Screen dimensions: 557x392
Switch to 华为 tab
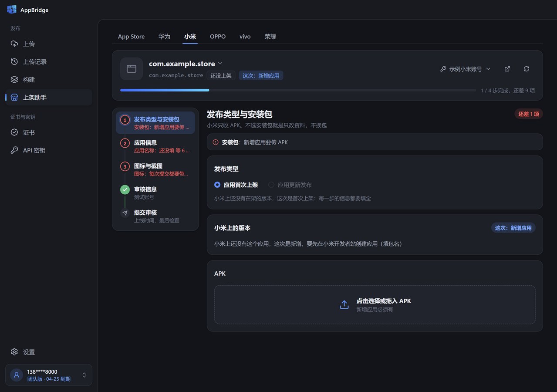click(164, 37)
